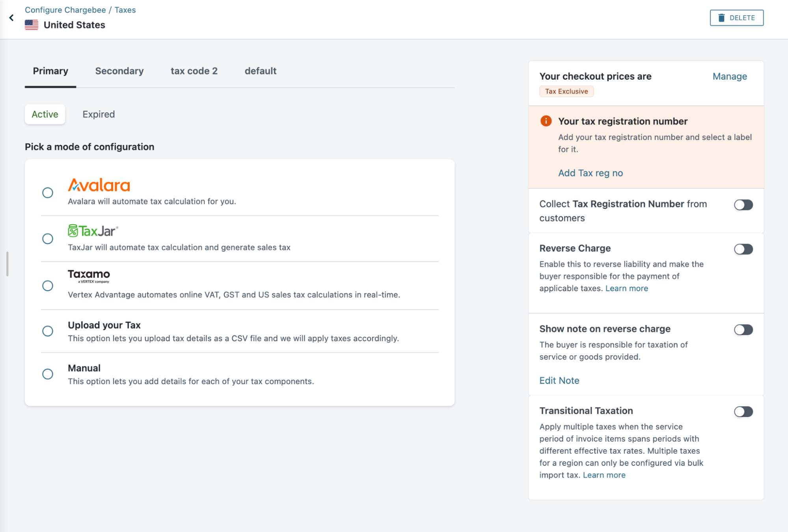Click the Avalara logo
The width and height of the screenshot is (788, 532).
pyautogui.click(x=99, y=185)
